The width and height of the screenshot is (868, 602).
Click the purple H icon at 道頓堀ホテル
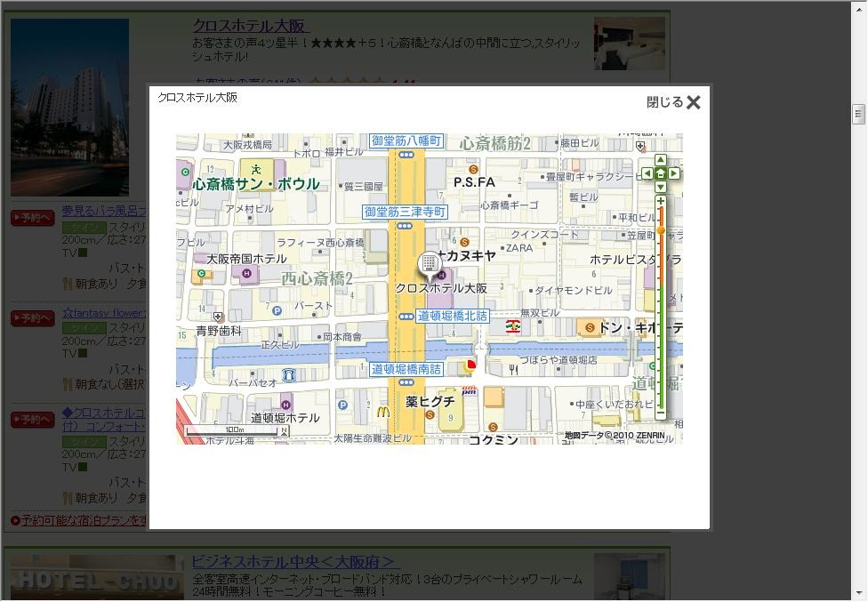pos(285,404)
